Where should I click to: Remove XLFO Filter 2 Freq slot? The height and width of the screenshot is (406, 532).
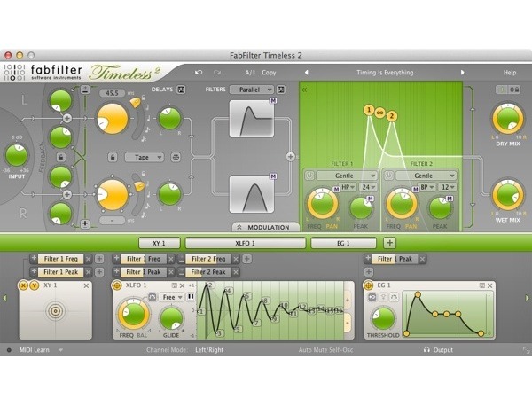click(x=236, y=259)
